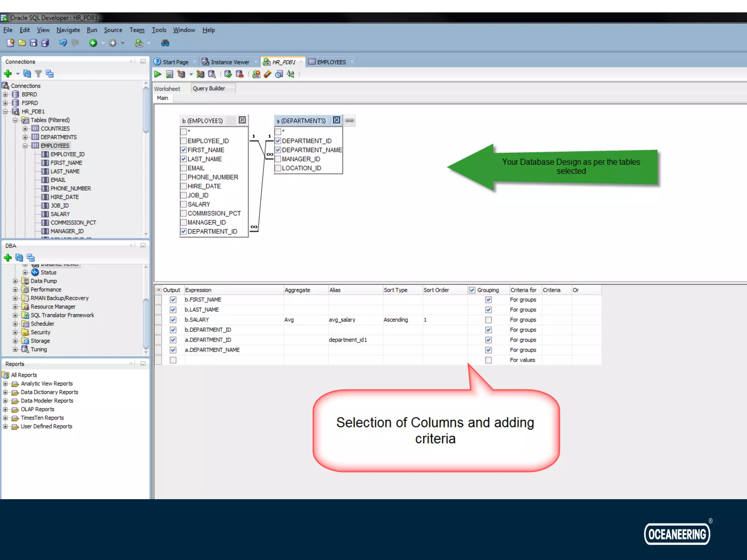Uncheck Output for b.SALARY row
This screenshot has width=747, height=560.
173,320
